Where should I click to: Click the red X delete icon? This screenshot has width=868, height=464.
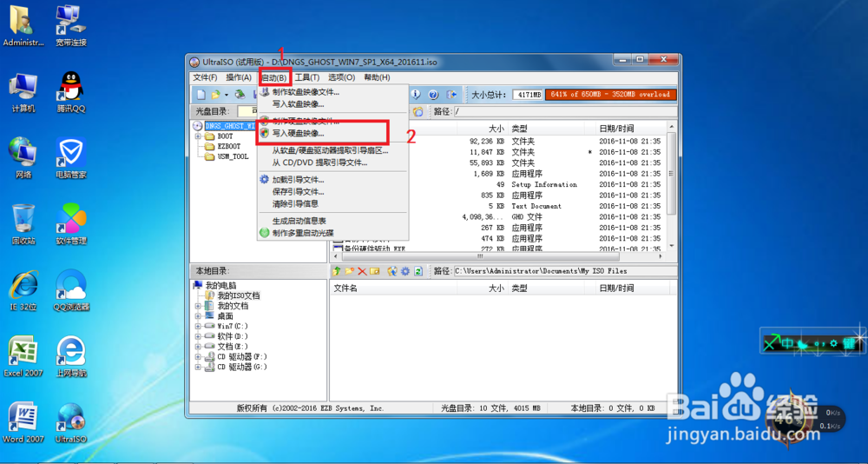tap(362, 271)
